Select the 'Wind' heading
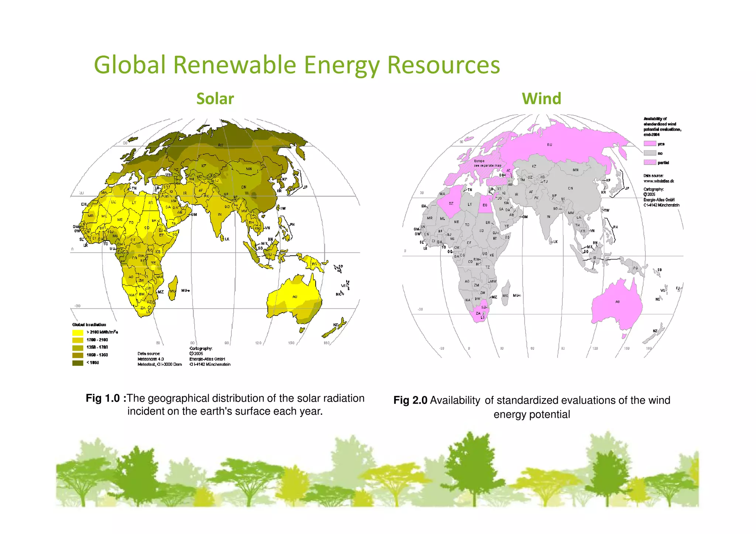Screen dimensions: 756x534 click(x=542, y=99)
